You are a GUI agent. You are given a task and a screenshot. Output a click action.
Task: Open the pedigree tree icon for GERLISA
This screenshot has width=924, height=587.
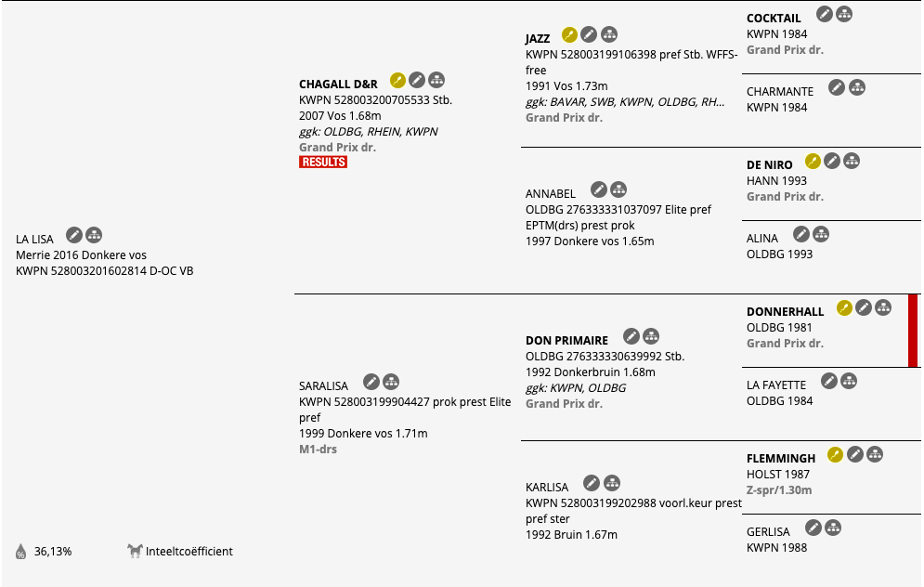click(833, 528)
